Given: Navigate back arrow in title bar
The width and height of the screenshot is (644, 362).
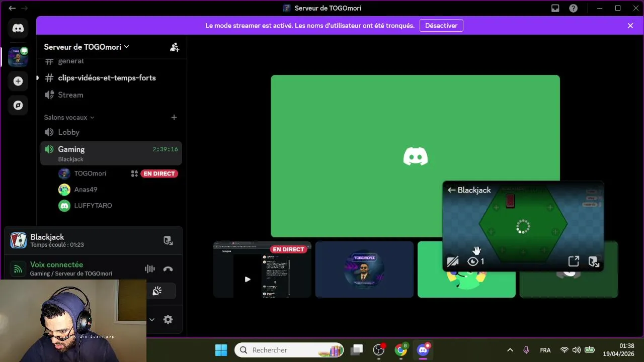Looking at the screenshot, I should click(12, 8).
